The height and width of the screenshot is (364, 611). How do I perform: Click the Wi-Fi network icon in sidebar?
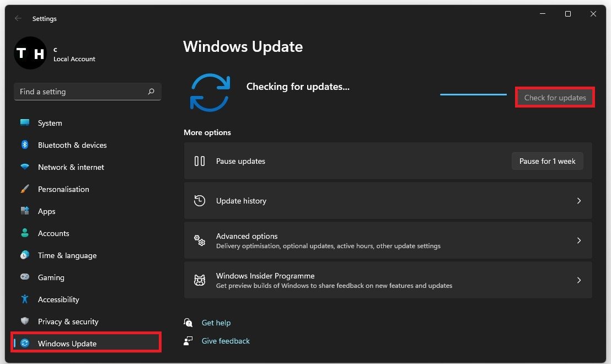point(25,167)
